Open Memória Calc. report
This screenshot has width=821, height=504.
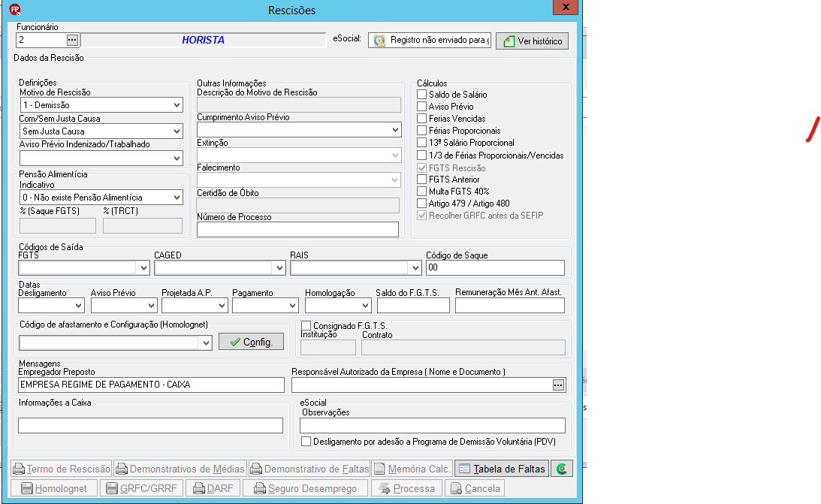click(412, 469)
